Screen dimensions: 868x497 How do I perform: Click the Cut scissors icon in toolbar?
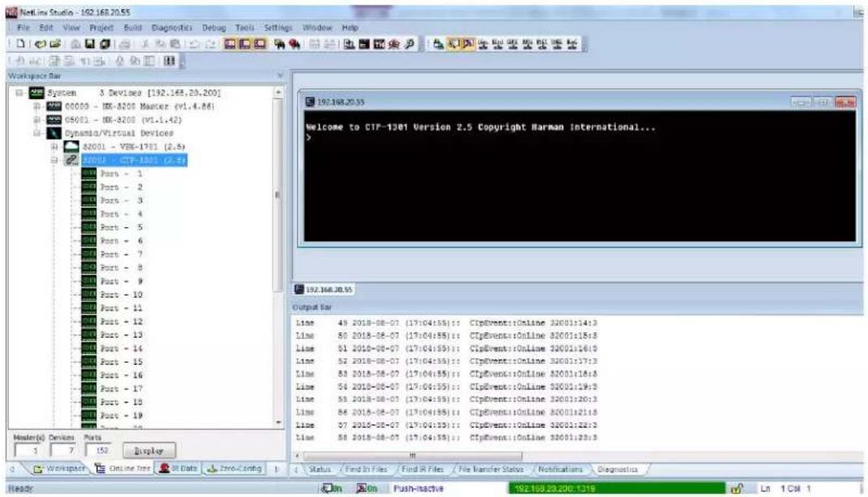(x=145, y=44)
